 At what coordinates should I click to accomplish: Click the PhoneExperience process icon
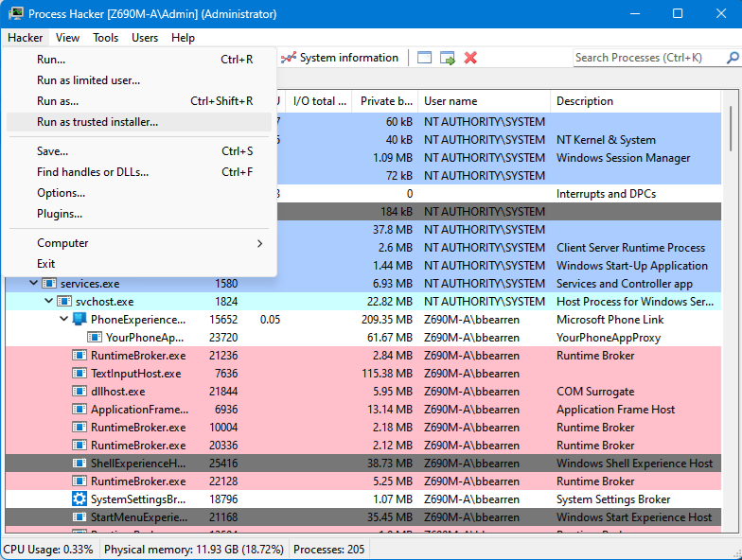(x=79, y=320)
